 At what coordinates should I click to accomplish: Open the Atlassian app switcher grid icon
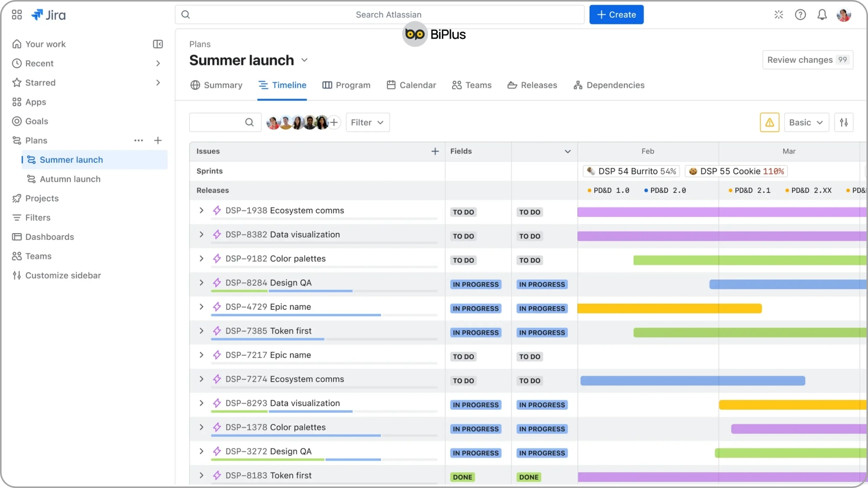tap(16, 14)
